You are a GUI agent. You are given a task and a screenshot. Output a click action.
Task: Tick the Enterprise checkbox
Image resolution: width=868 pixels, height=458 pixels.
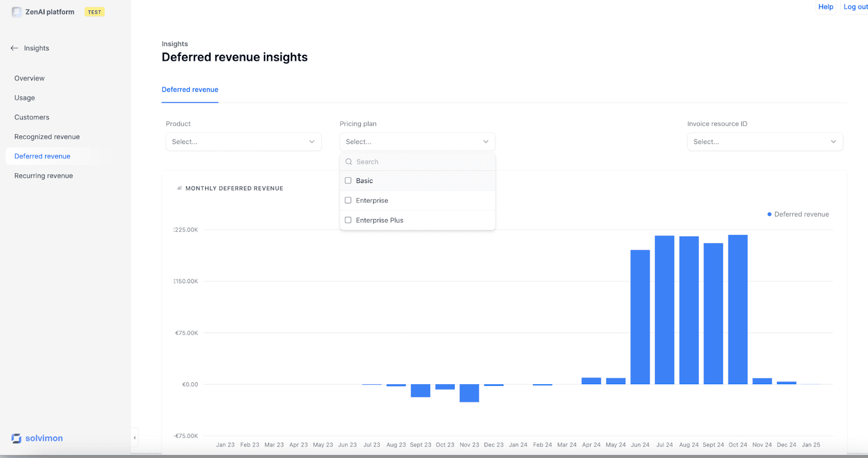click(x=348, y=200)
